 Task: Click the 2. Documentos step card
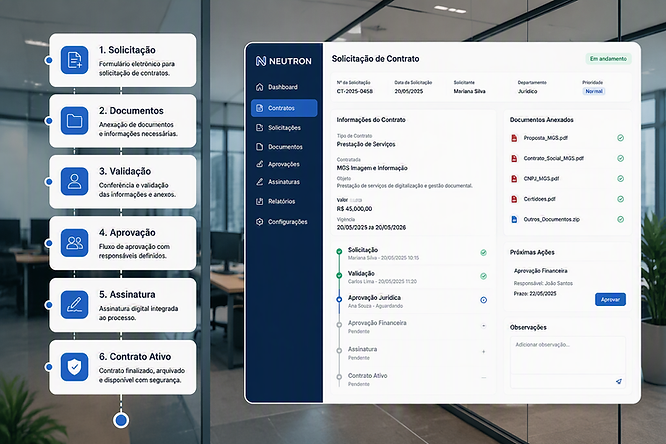[x=123, y=121]
